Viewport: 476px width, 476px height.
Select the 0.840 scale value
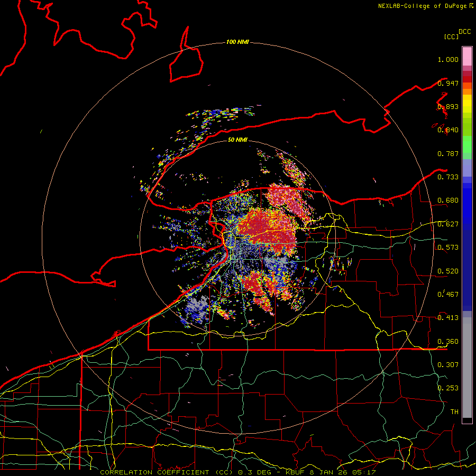(448, 130)
